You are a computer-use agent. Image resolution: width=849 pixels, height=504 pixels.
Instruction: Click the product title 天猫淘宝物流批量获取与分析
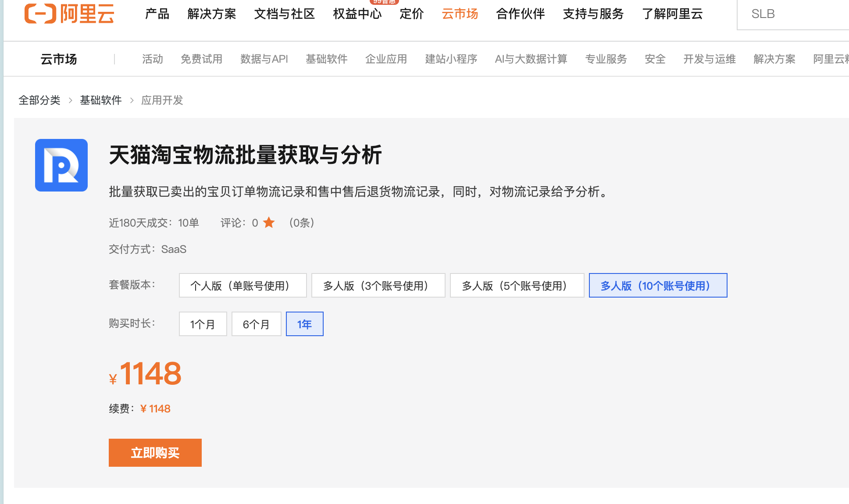click(x=246, y=155)
